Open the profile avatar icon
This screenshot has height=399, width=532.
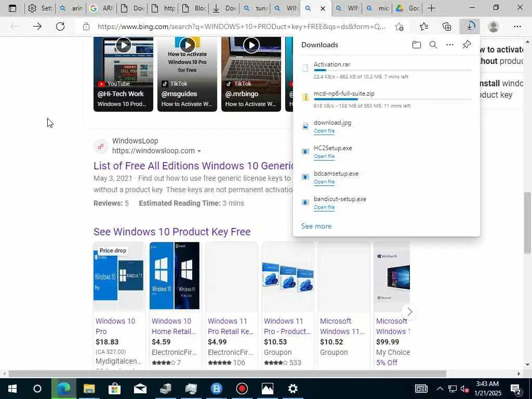coord(494,26)
